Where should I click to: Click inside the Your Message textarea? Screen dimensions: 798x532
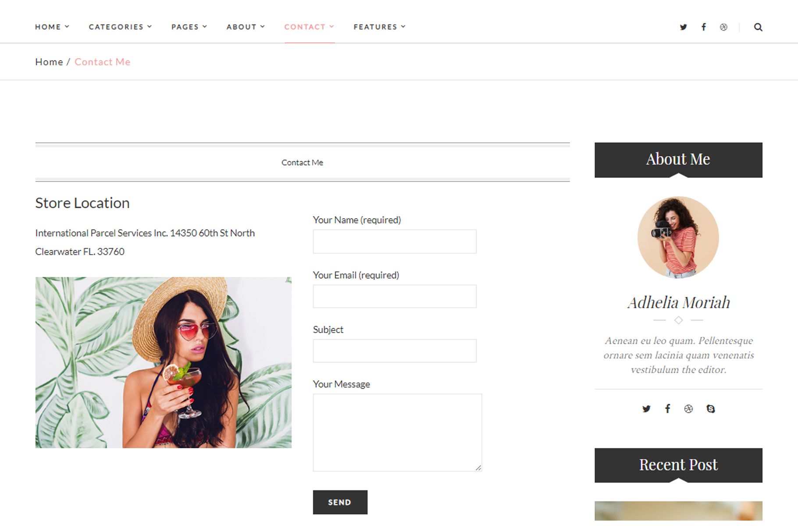(x=397, y=433)
